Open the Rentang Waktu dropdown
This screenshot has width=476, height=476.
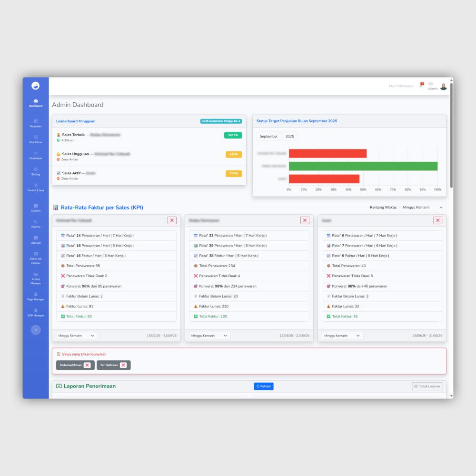pos(423,208)
